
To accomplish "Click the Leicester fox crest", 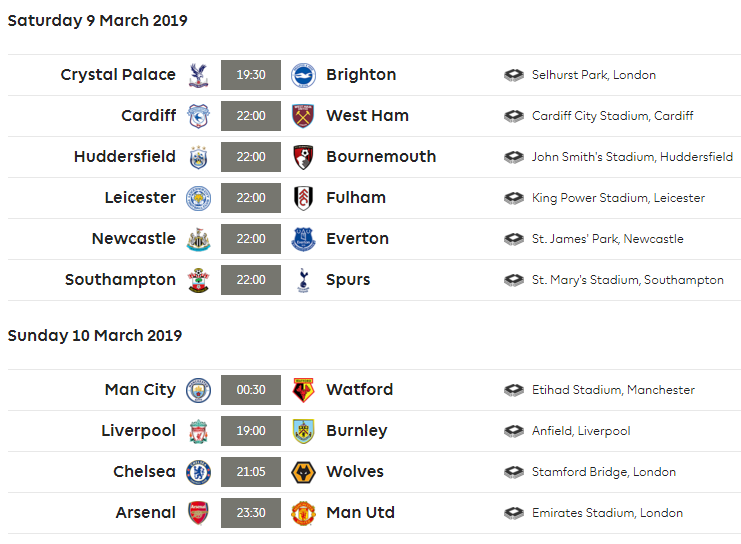I will pyautogui.click(x=198, y=198).
